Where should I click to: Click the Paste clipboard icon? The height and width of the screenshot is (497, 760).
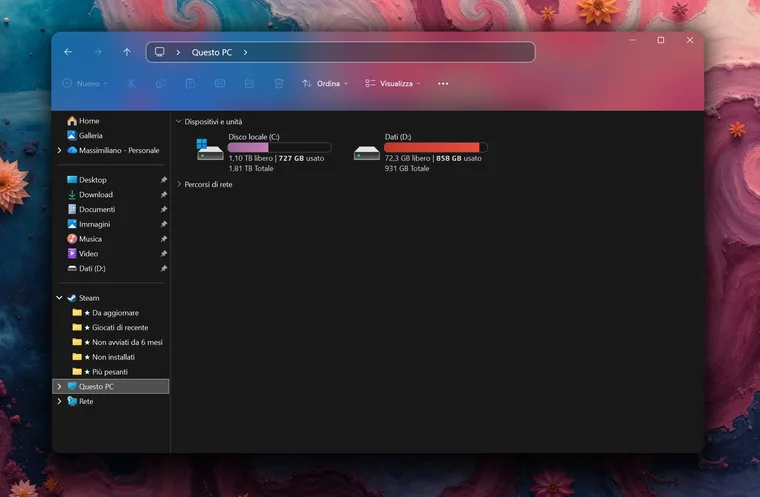(x=190, y=83)
